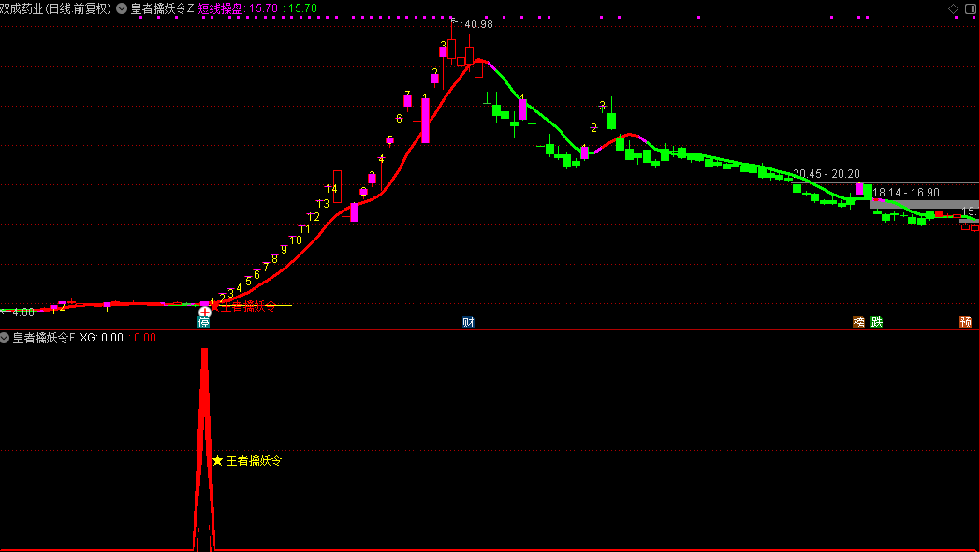This screenshot has height=552, width=980.
Task: Open the 预 forecast marker
Action: click(x=966, y=322)
